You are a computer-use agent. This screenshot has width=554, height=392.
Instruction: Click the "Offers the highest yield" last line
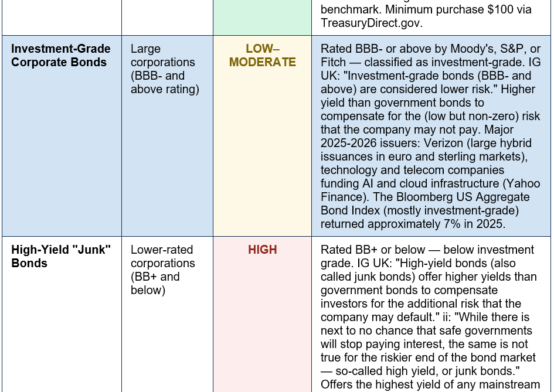430,384
